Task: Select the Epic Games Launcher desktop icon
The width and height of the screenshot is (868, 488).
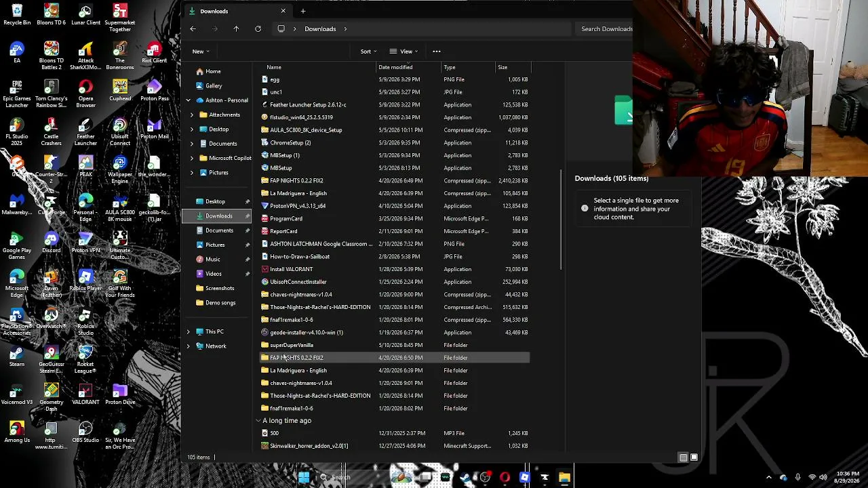Action: [x=17, y=94]
